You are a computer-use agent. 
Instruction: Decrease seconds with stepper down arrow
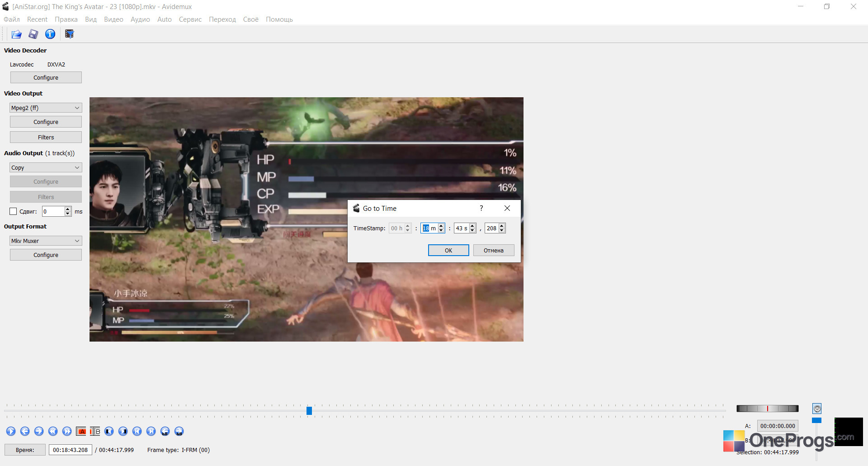(x=472, y=231)
